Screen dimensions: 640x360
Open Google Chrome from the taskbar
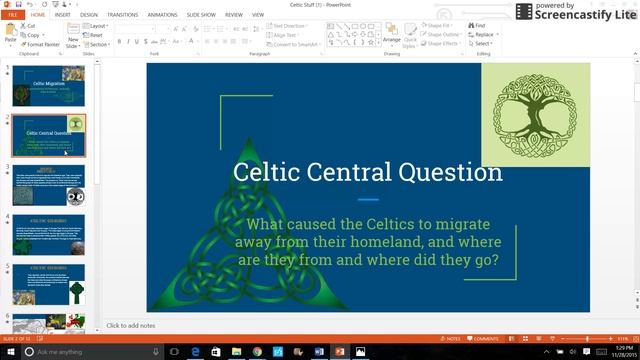pyautogui.click(x=257, y=351)
